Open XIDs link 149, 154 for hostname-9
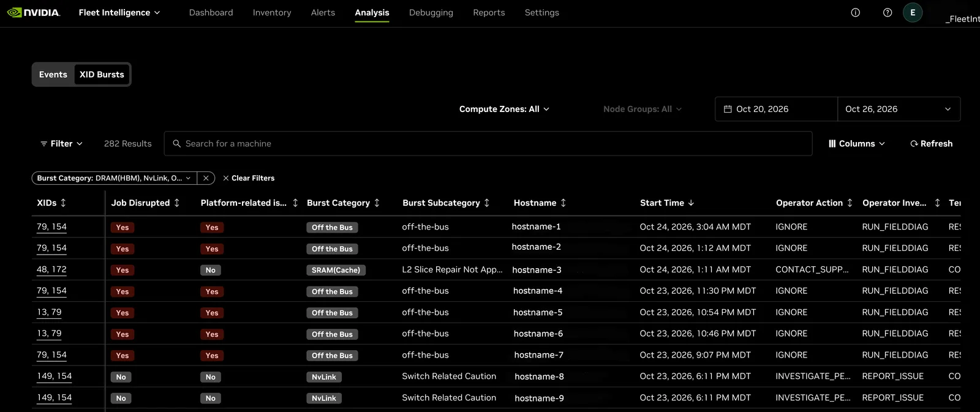Screen dimensions: 980x412 click(55, 397)
